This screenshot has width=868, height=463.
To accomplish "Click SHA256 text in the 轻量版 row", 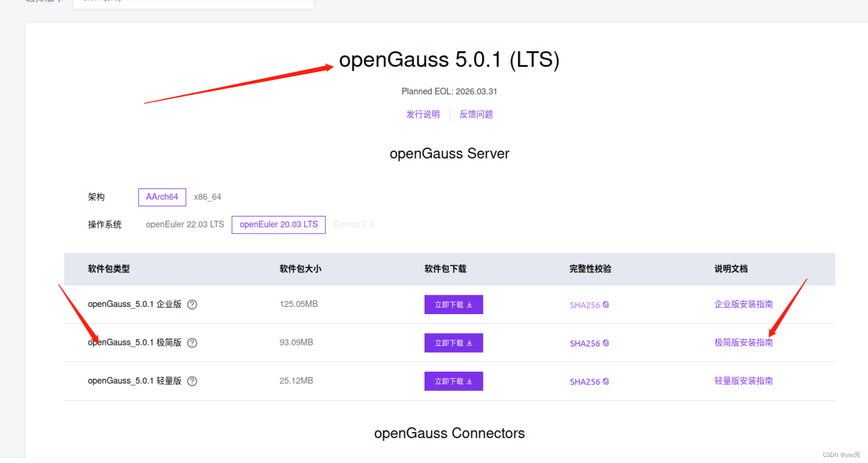I will tap(585, 382).
